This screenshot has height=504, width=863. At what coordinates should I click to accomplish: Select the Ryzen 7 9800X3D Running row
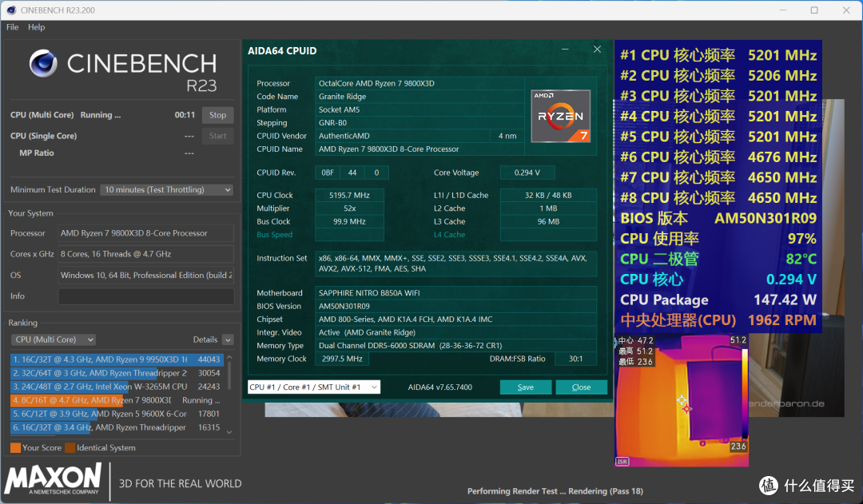(x=117, y=400)
